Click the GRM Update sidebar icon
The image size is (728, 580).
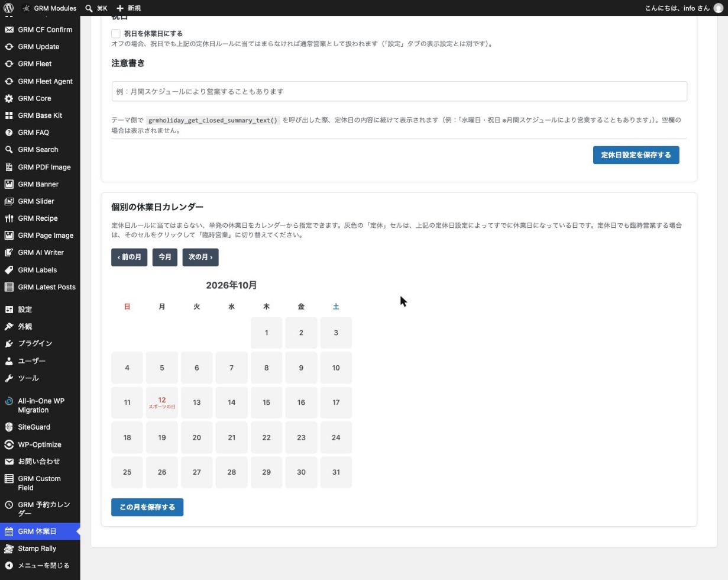pos(9,47)
